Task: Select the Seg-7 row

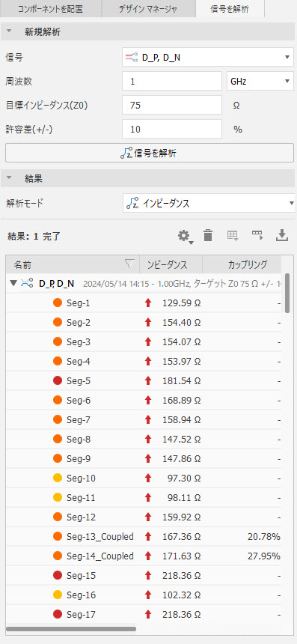Action: [x=144, y=420]
